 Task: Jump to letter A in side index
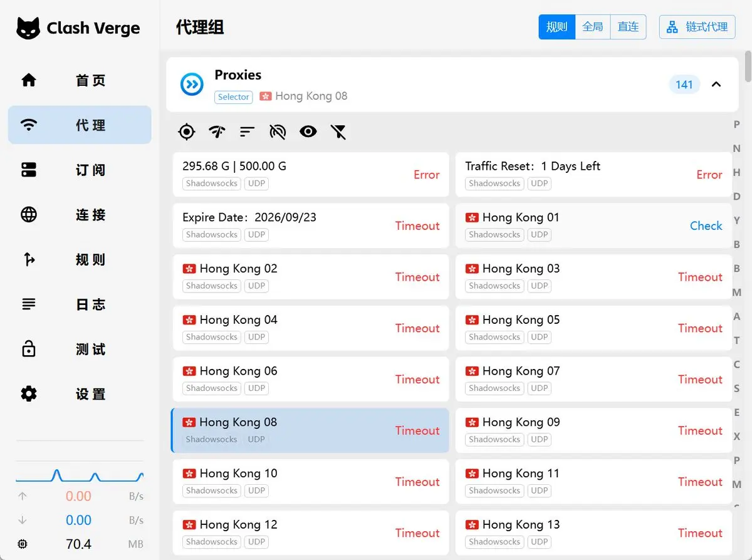coord(737,316)
